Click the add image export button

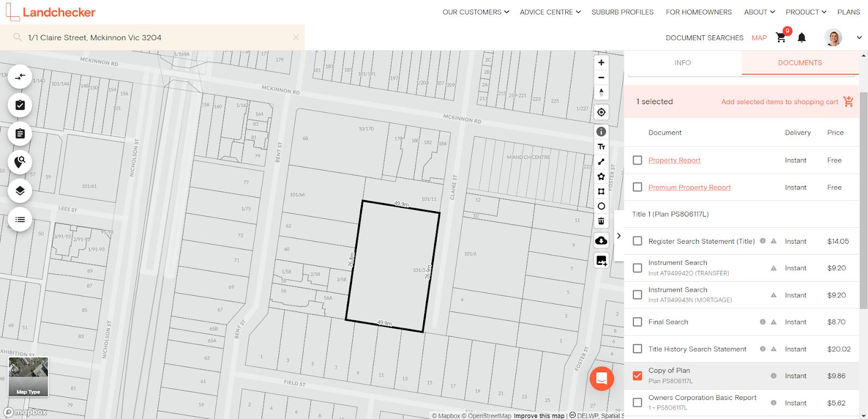601,261
